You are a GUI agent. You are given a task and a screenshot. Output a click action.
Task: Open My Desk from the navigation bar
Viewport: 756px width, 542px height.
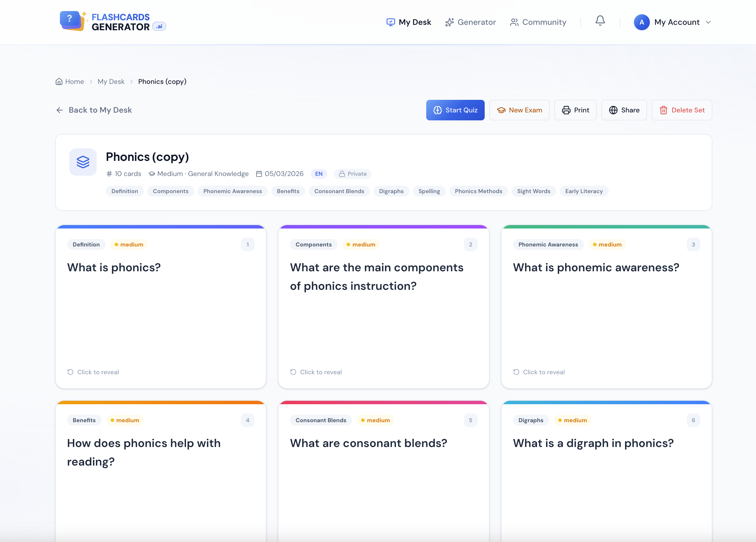415,22
